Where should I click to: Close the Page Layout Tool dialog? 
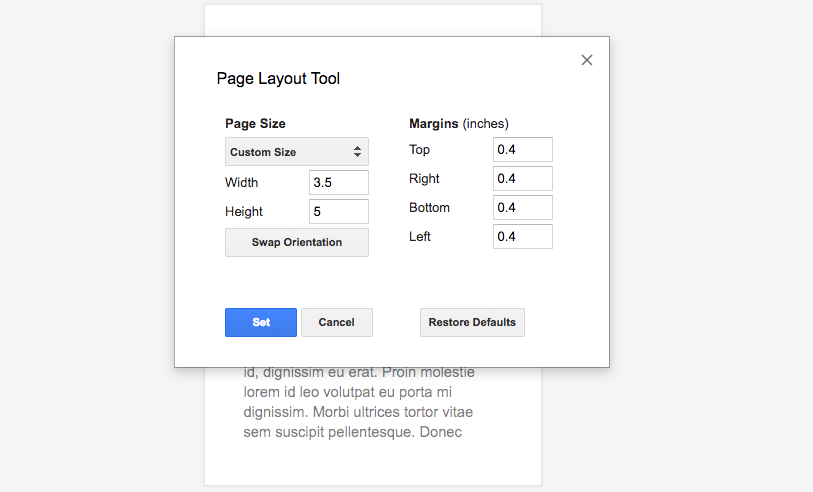point(587,60)
